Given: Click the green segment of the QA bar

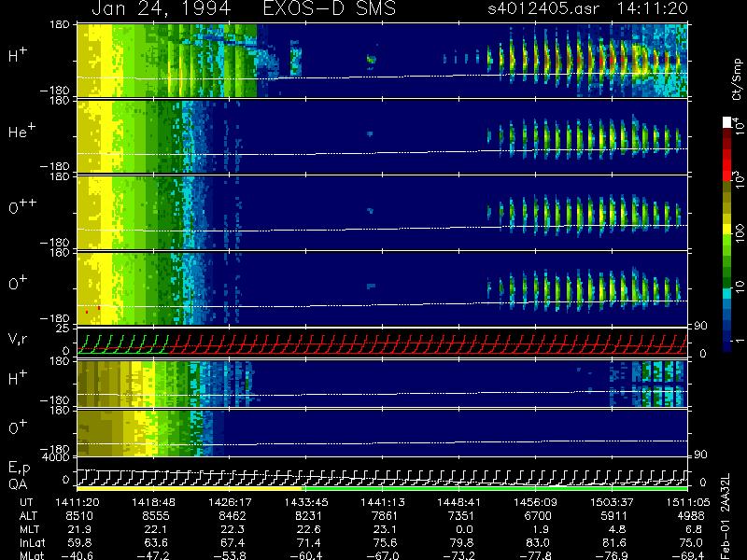Looking at the screenshot, I should tap(495, 488).
